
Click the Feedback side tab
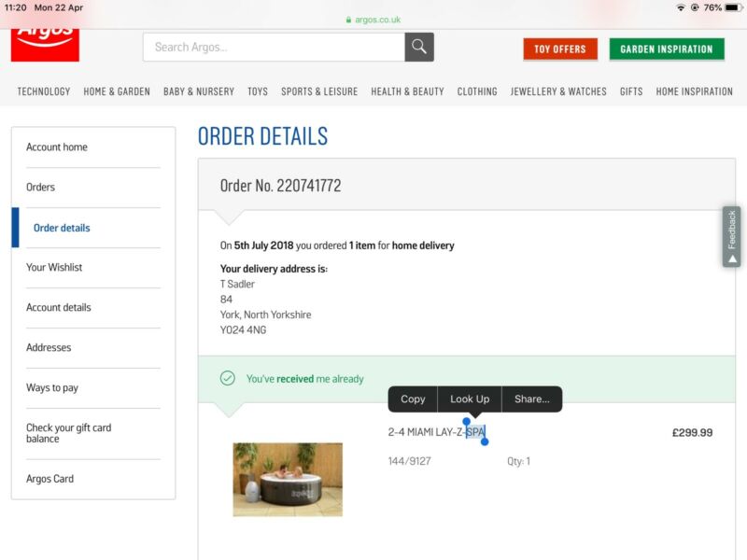pyautogui.click(x=732, y=237)
